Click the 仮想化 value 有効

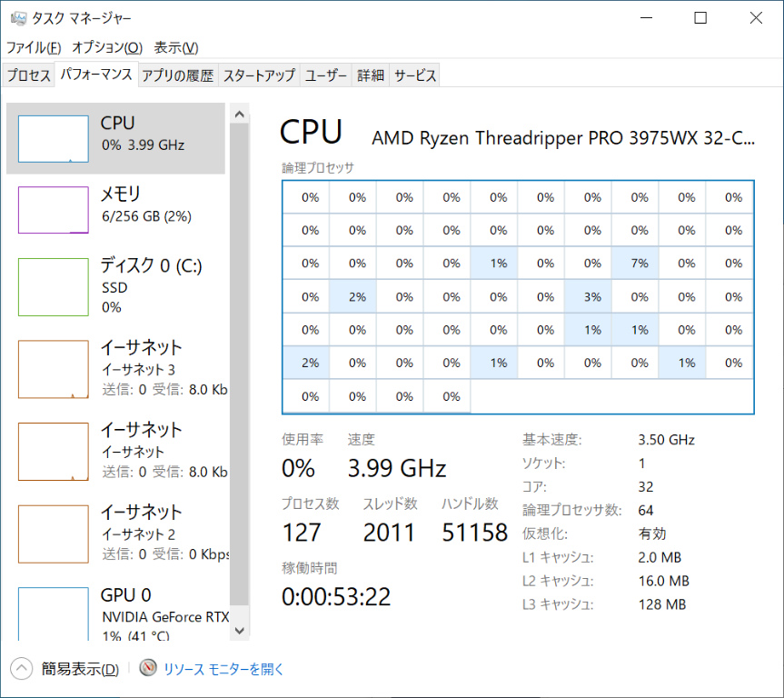pyautogui.click(x=652, y=533)
